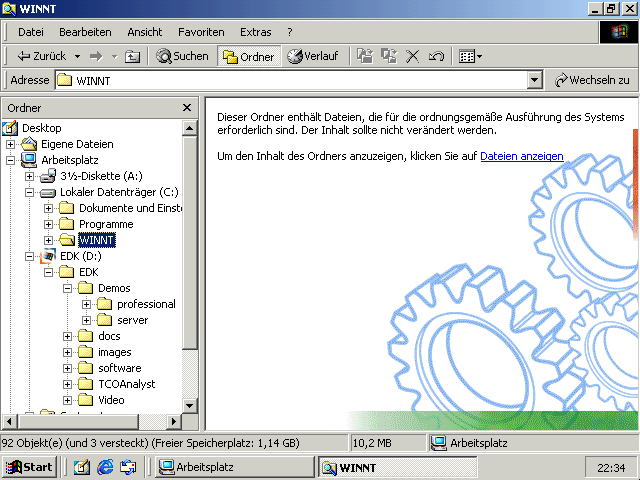The image size is (640, 480).
Task: Click the WINNT taskbar button
Action: click(x=398, y=467)
